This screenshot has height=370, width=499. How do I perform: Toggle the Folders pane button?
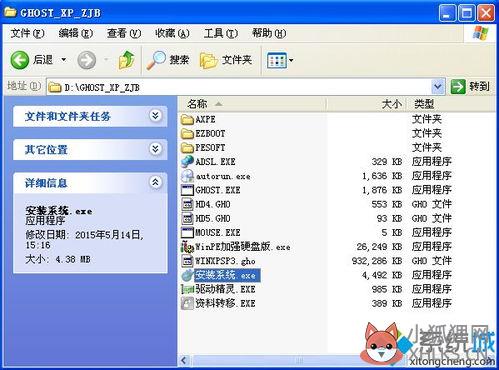click(x=226, y=60)
